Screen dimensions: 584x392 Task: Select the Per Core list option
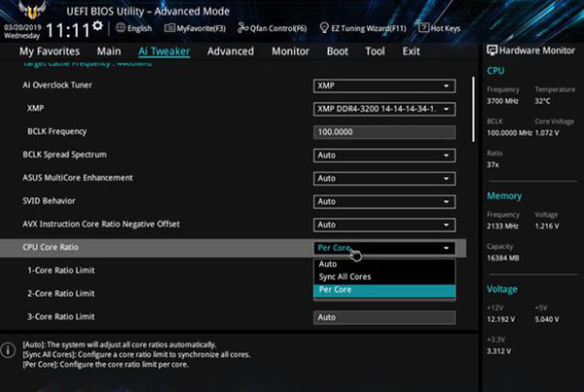tap(384, 290)
